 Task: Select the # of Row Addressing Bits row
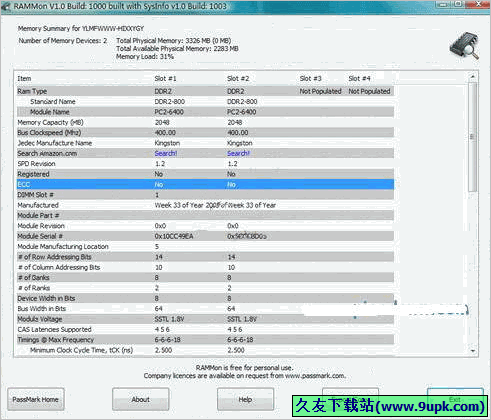pyautogui.click(x=205, y=257)
